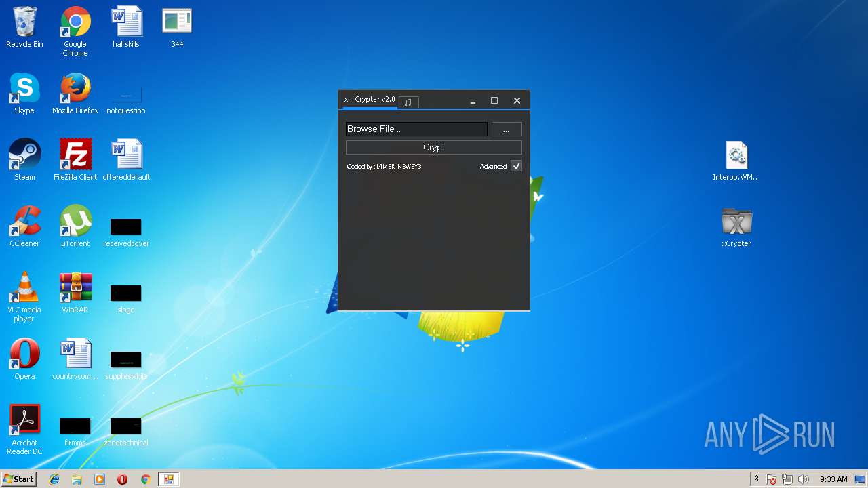Screen dimensions: 868x488
Task: Open Windows Media Player from taskbar
Action: [100, 479]
